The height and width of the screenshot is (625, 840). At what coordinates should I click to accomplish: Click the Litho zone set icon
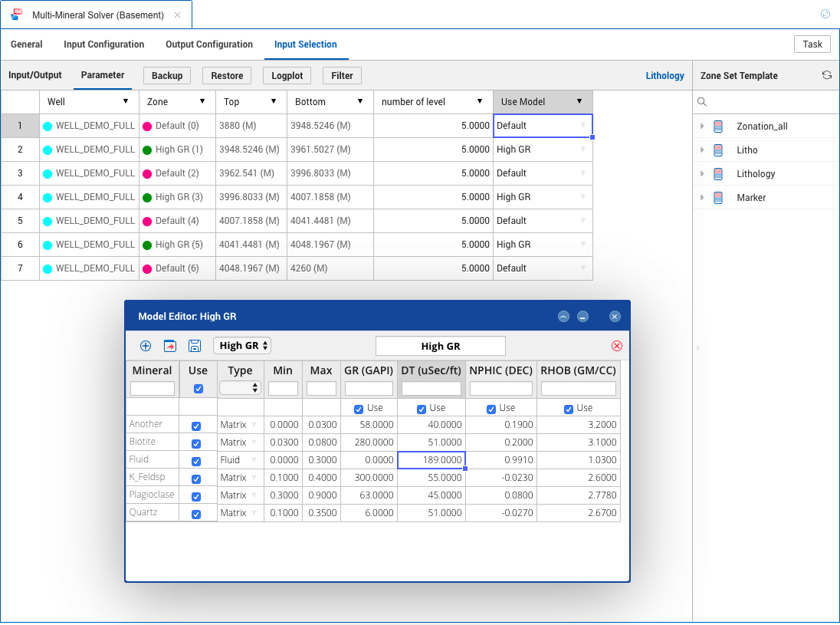(718, 150)
